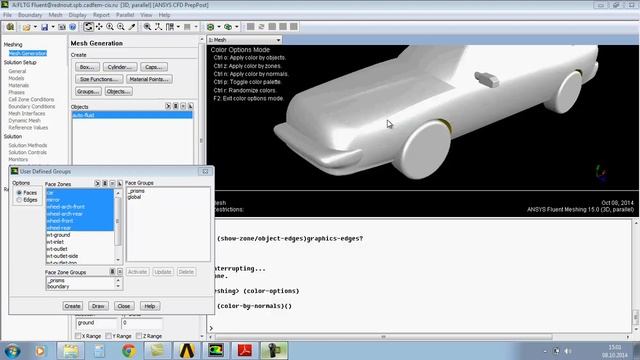Open dropdown arrow next to green double-ring icon
640x360 pixels.
236,27
